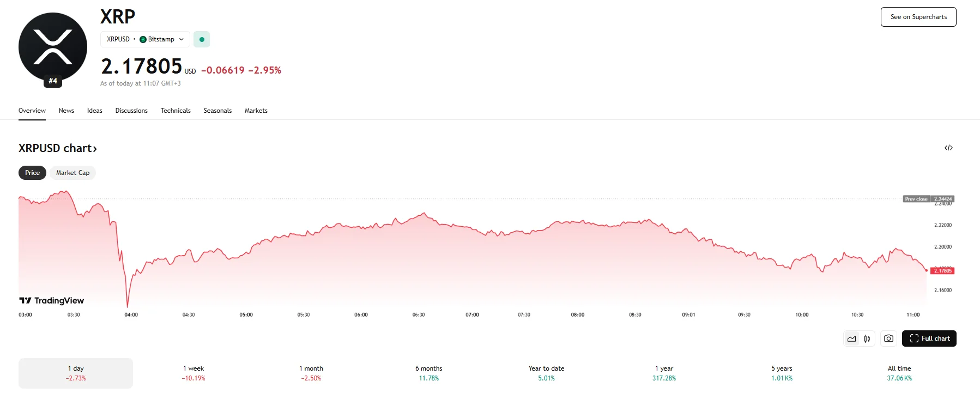Open the embed code icon

pos(948,148)
